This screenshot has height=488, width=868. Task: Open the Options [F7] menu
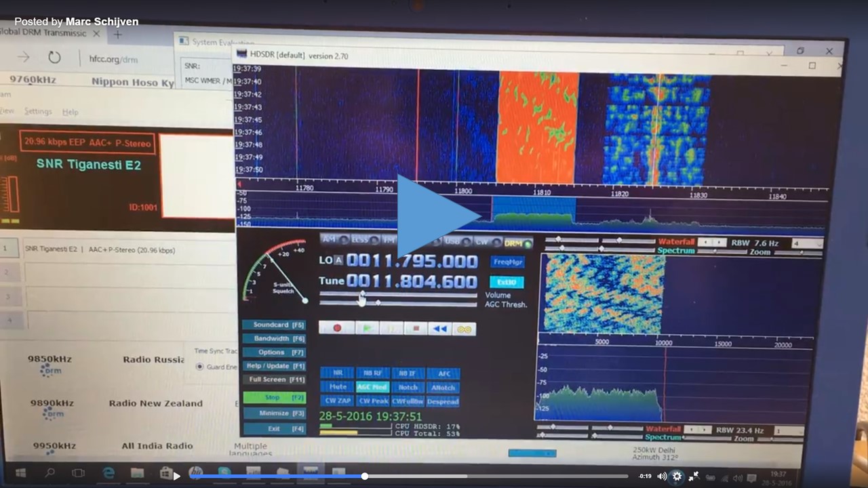(x=275, y=352)
